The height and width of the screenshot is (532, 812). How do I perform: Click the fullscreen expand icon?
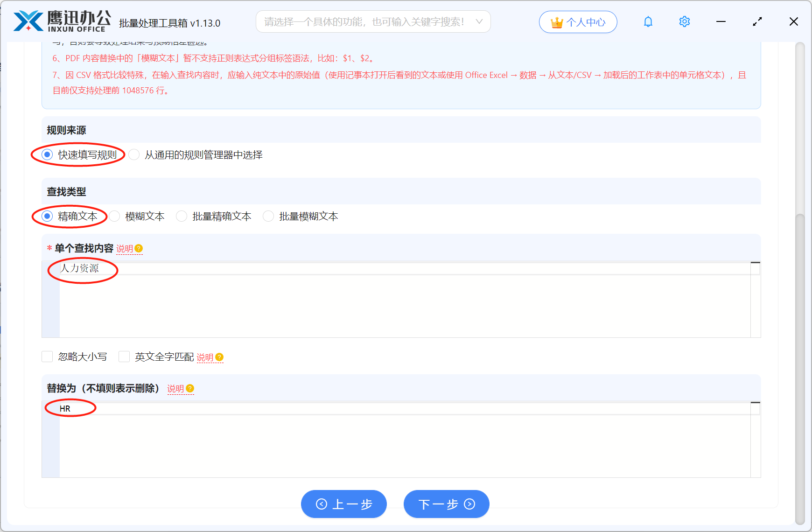pos(757,21)
